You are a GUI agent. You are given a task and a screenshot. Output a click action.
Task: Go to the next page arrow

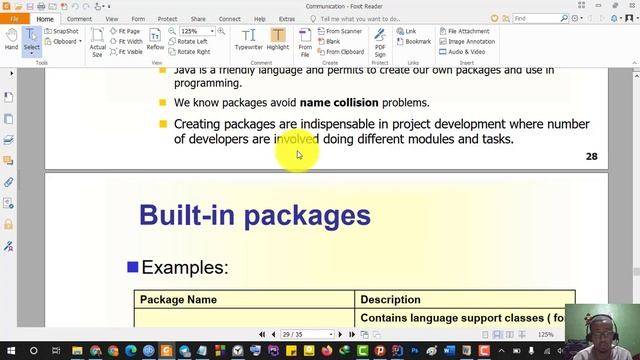pyautogui.click(x=340, y=334)
